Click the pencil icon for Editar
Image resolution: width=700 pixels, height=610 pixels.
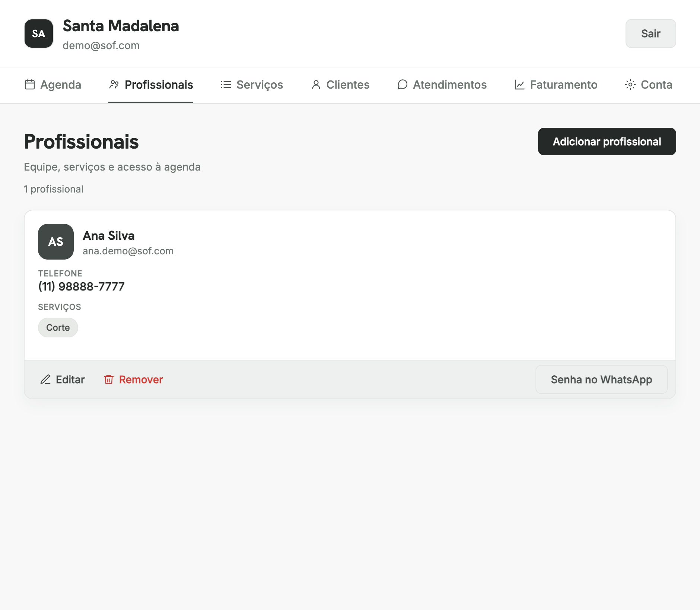45,379
